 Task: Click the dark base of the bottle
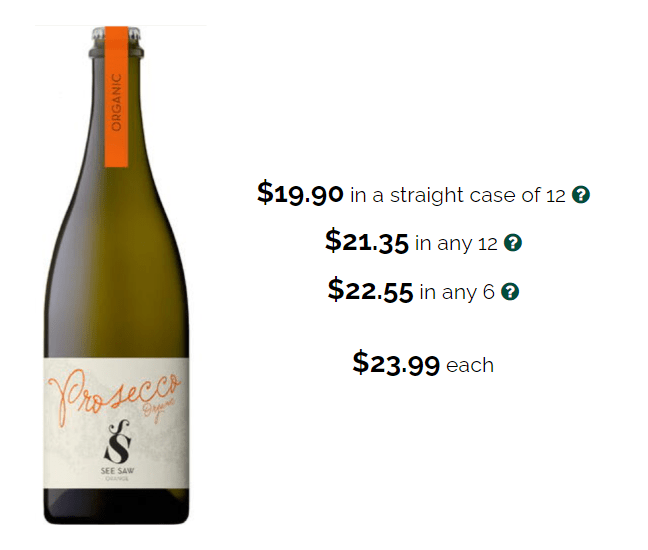pos(117,507)
